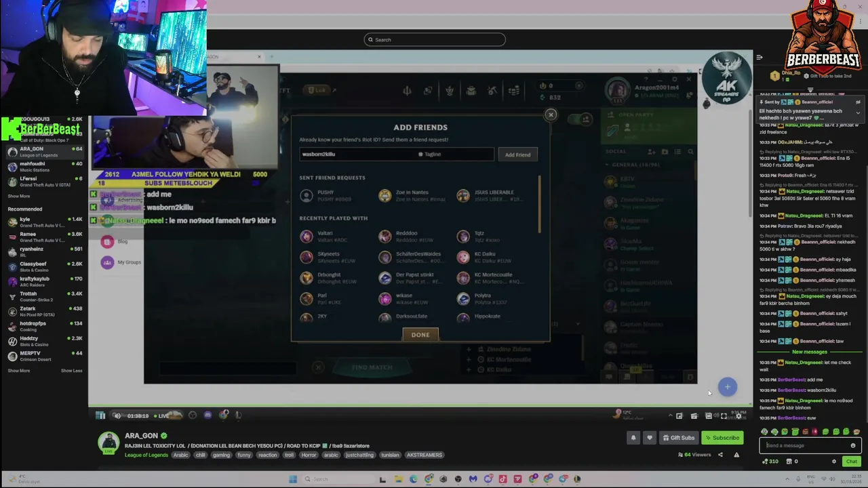Viewport: 868px width, 488px height.
Task: Open chat settings gear icon
Action: coord(834,462)
